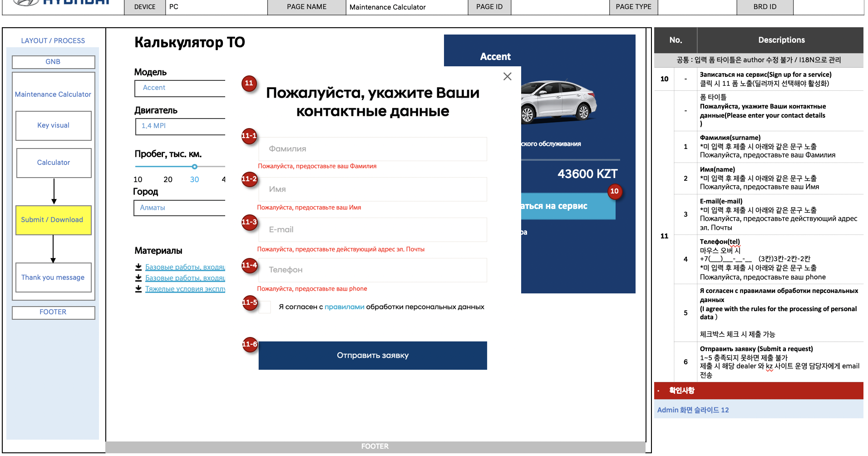Tick the personal data consent checkbox
This screenshot has width=868, height=456.
tap(265, 307)
